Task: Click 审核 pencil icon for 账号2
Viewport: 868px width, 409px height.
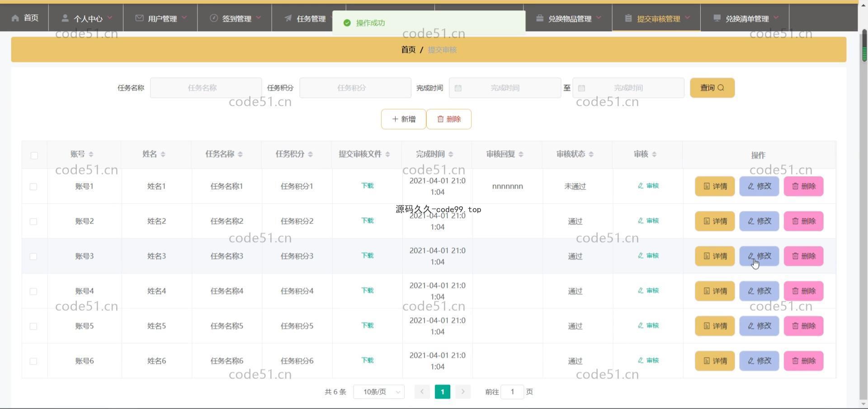Action: [x=641, y=220]
